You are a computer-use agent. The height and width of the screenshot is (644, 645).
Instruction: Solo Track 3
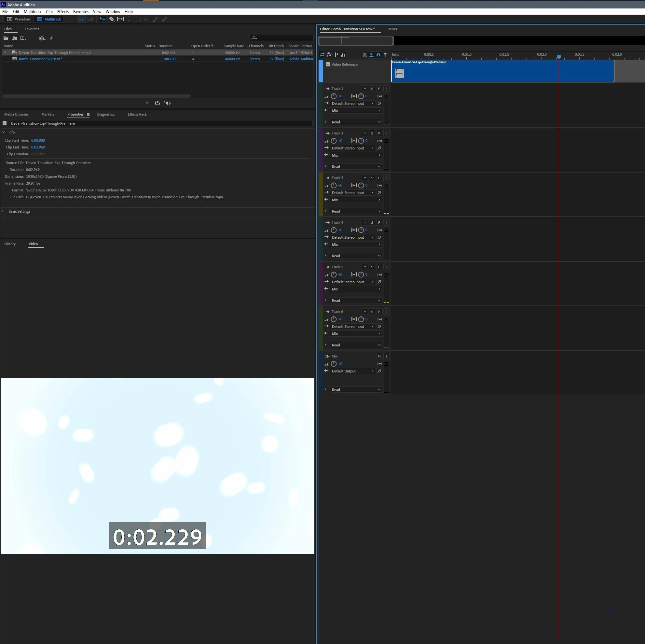[x=372, y=178]
